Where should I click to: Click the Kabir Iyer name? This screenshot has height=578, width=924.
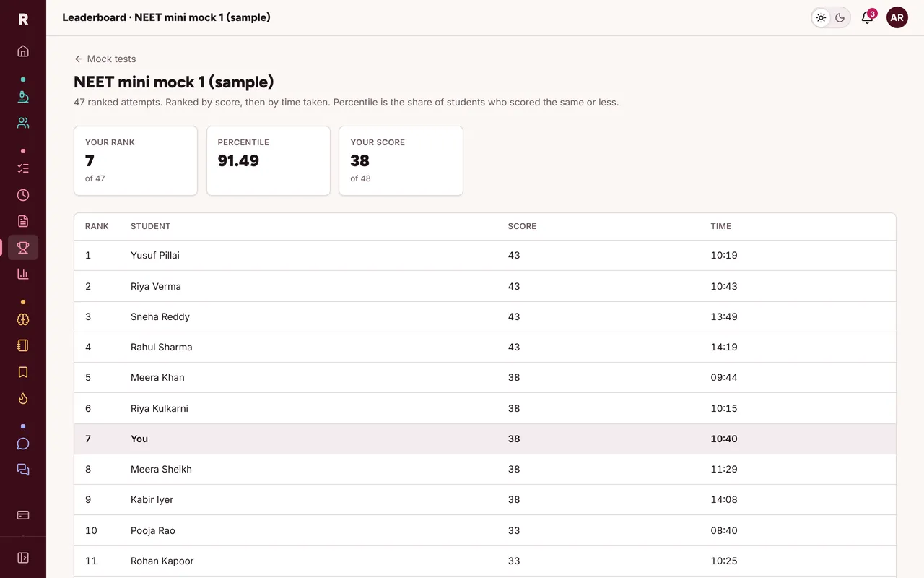click(x=152, y=499)
